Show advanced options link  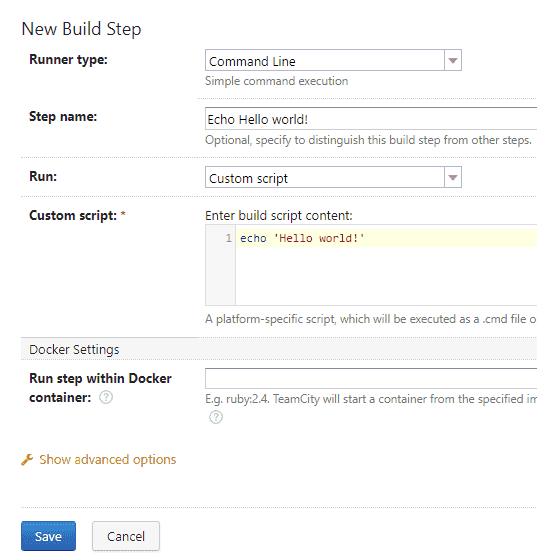click(x=107, y=459)
